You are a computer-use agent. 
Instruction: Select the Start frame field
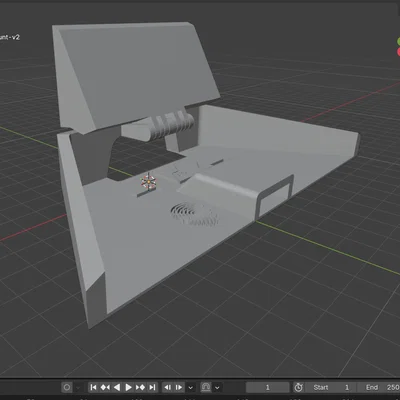pyautogui.click(x=330, y=387)
